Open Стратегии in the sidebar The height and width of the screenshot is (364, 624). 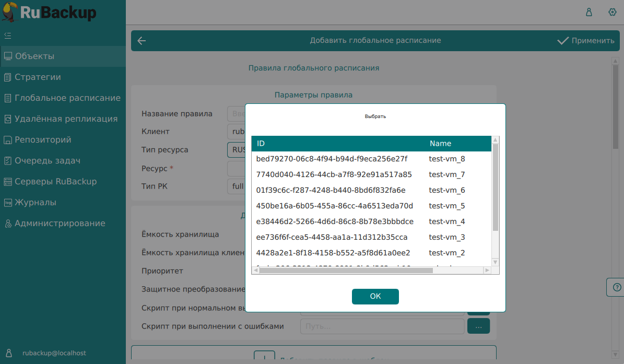coord(38,77)
